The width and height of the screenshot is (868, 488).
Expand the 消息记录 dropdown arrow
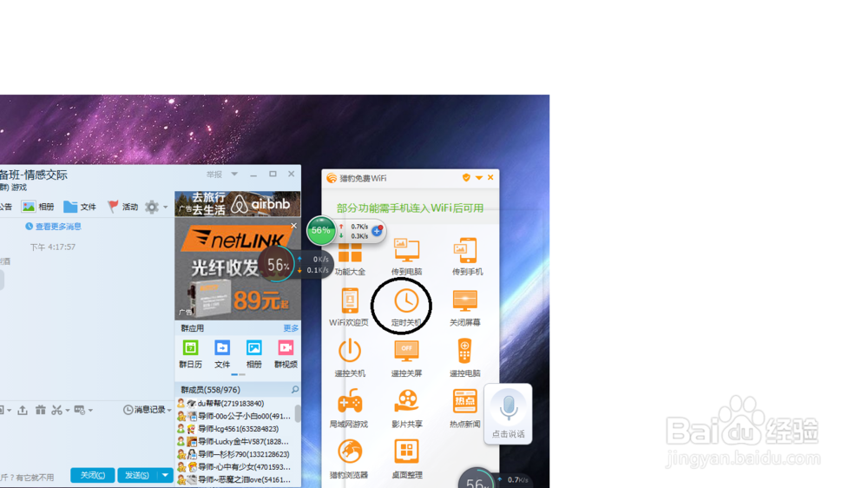click(x=169, y=410)
